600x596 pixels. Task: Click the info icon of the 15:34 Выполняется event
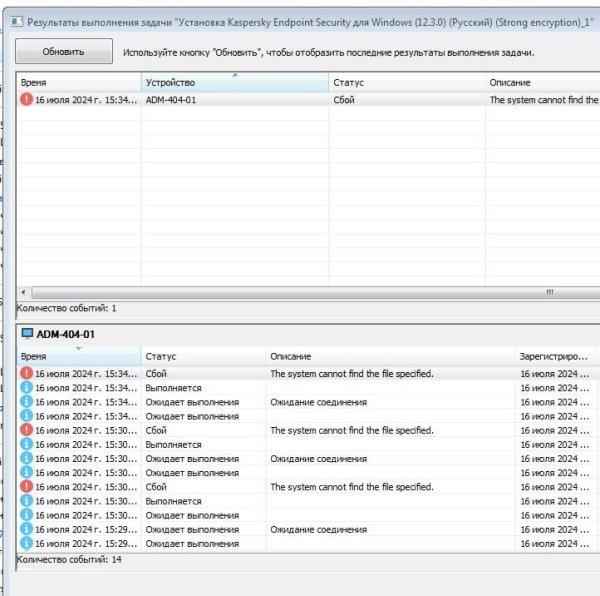[26, 387]
